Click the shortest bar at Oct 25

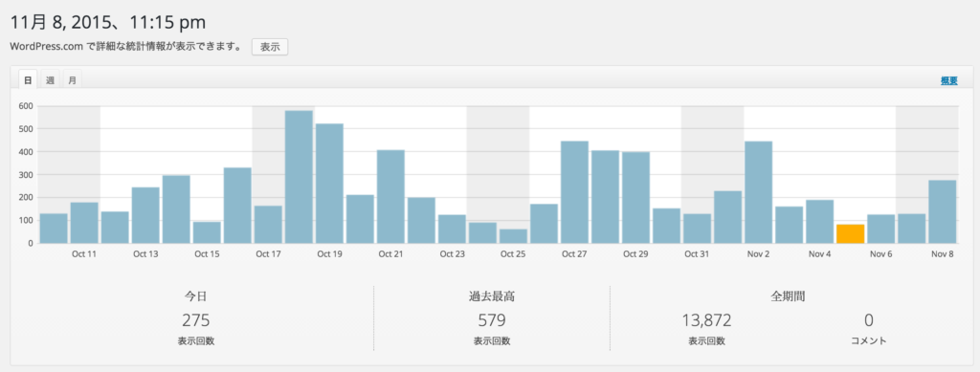pos(513,236)
